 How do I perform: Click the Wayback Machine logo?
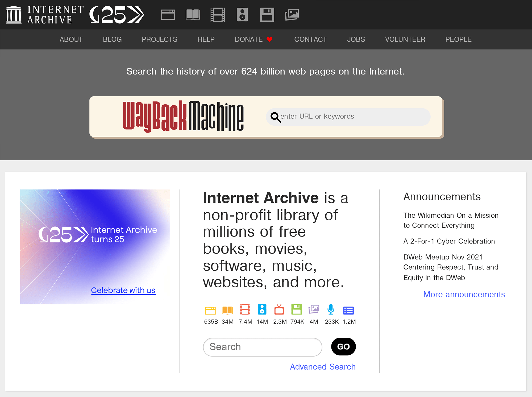183,116
